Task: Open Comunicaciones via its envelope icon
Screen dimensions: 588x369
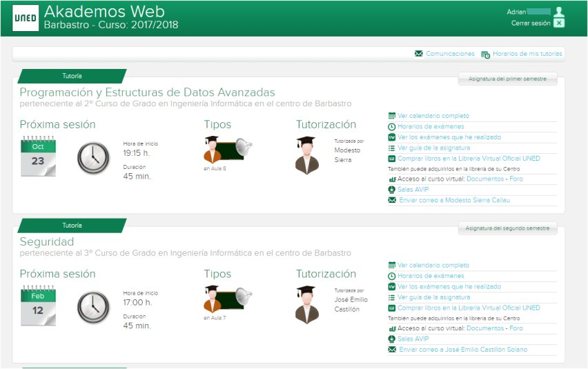Action: (418, 54)
